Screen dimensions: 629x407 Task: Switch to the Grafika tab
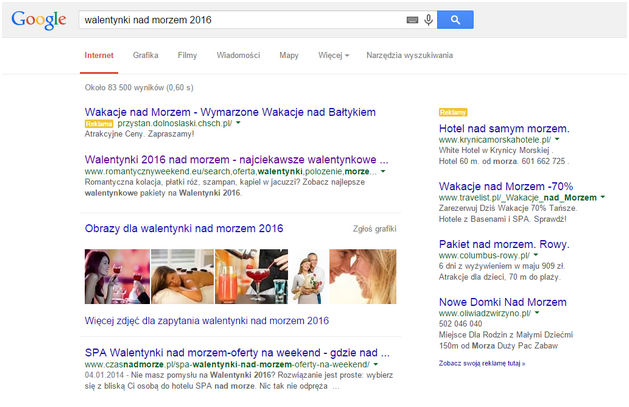[146, 55]
